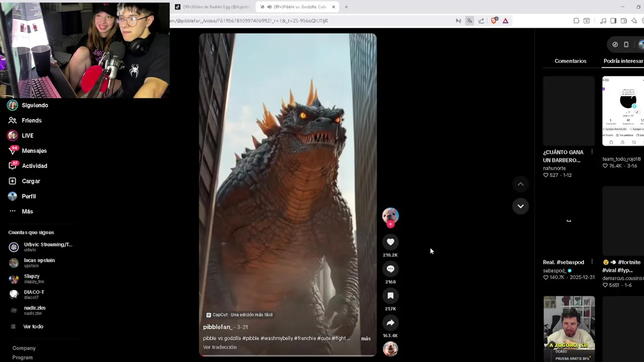Close the Pibble vs. Godzilla tab
Image resolution: width=644 pixels, height=362 pixels.
coord(333,7)
